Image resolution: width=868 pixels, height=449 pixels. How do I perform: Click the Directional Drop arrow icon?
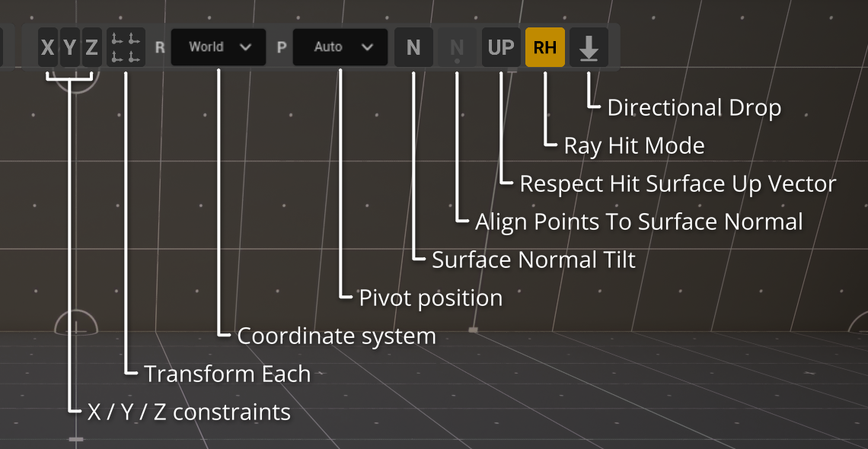click(589, 47)
